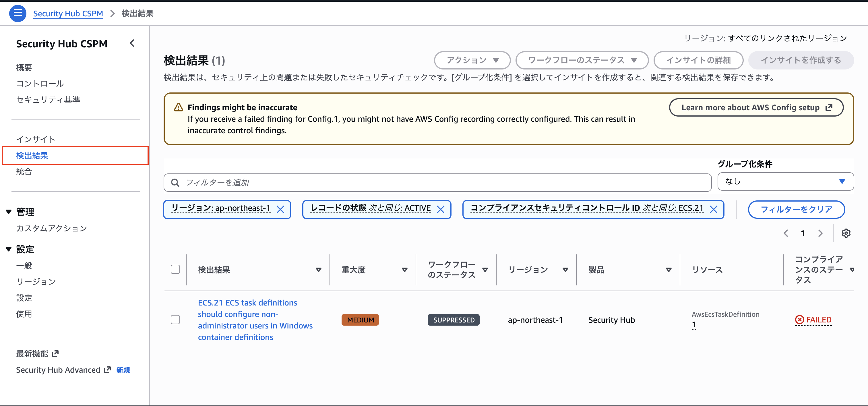
Task: Sort by 製品 column arrow
Action: click(x=669, y=270)
